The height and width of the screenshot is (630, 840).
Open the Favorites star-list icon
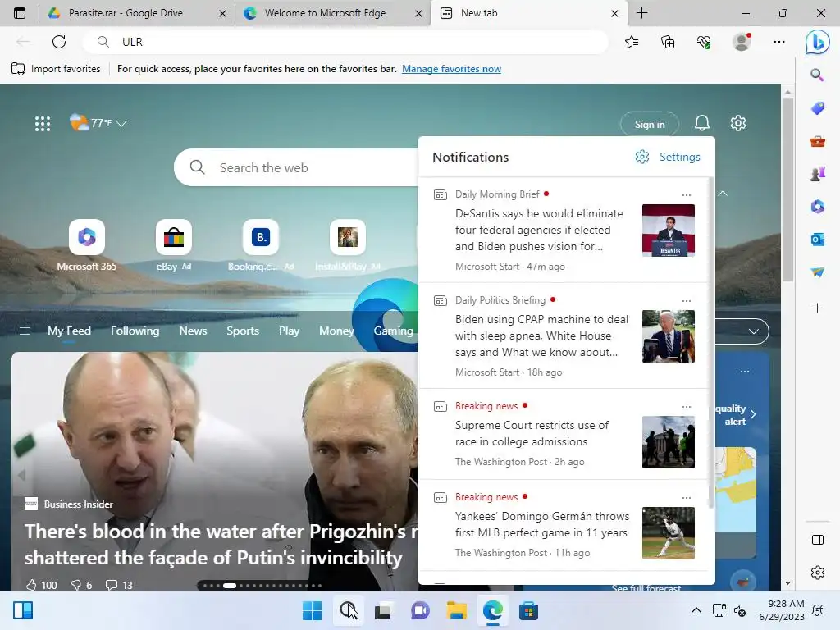point(632,42)
